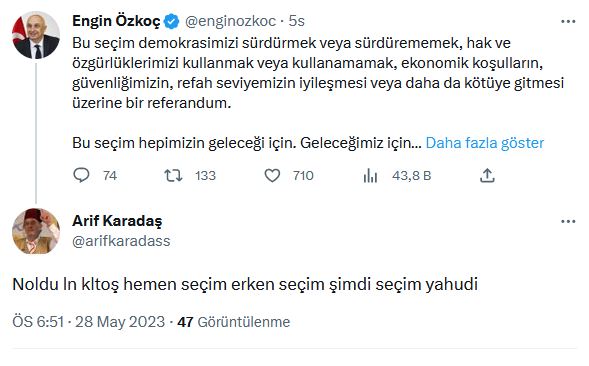Screen dimensions: 589x366
Task: Open Engin Özkoç's profile picture
Action: (x=36, y=35)
